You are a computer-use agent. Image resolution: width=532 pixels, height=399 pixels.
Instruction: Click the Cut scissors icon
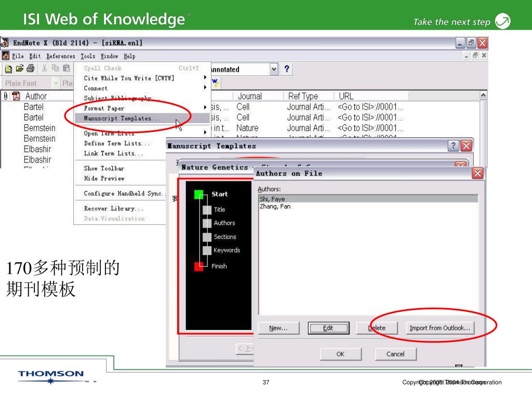(44, 68)
